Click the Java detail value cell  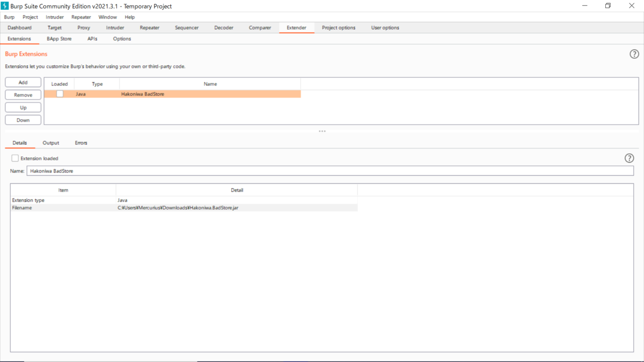coord(122,200)
